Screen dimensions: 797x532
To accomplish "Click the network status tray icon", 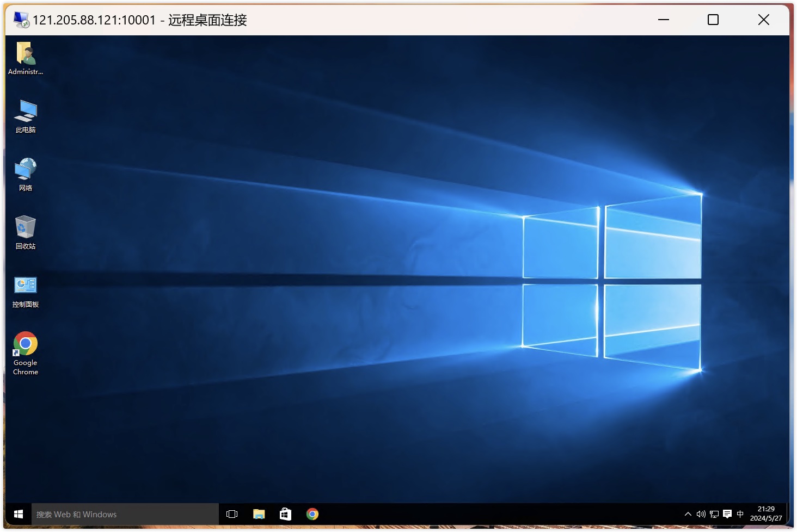I will pyautogui.click(x=714, y=514).
